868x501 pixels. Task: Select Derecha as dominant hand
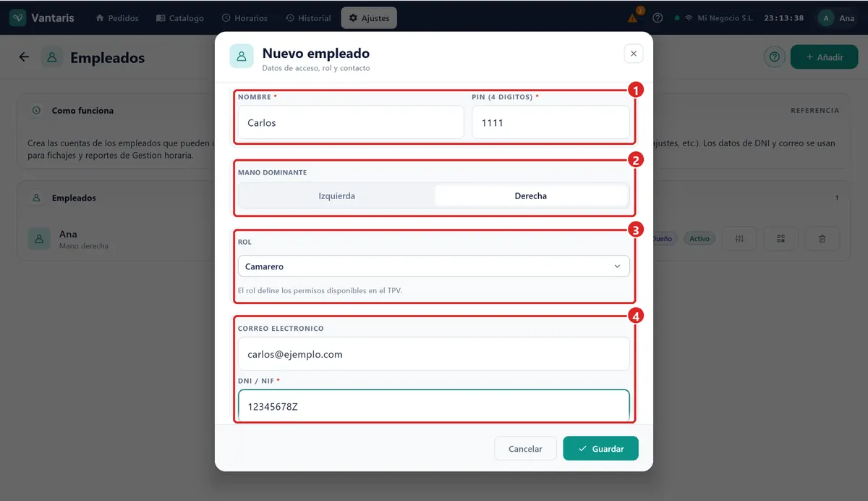click(531, 196)
